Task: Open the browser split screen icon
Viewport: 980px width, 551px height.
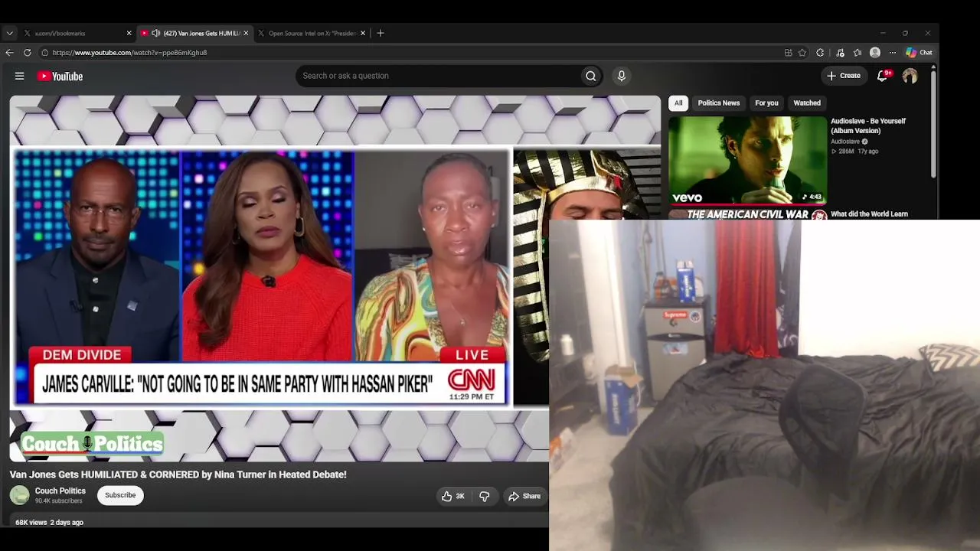Action: pyautogui.click(x=788, y=53)
